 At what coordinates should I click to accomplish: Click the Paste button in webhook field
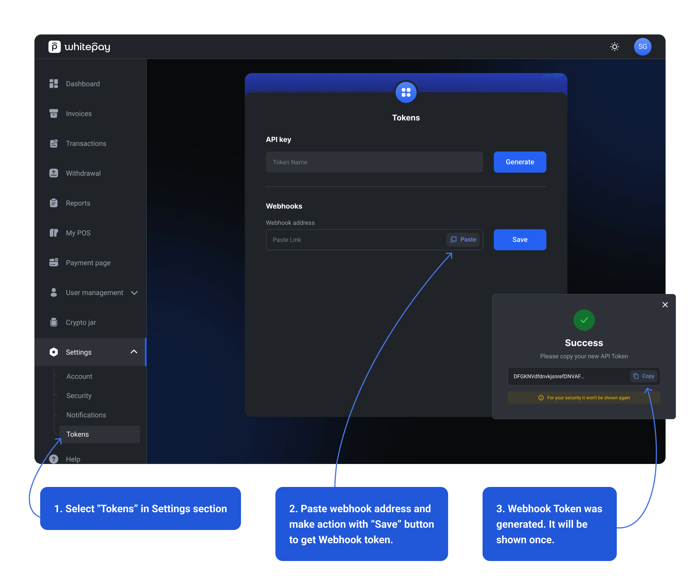click(463, 239)
